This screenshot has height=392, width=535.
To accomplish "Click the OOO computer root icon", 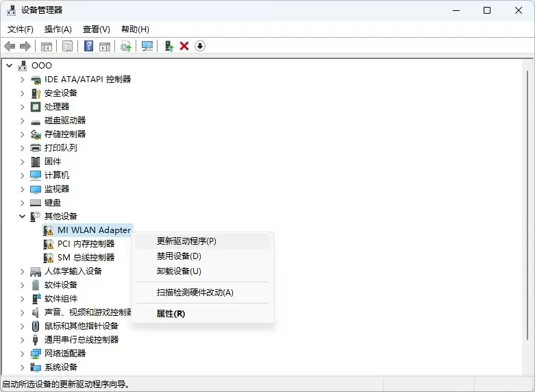I will [x=23, y=66].
